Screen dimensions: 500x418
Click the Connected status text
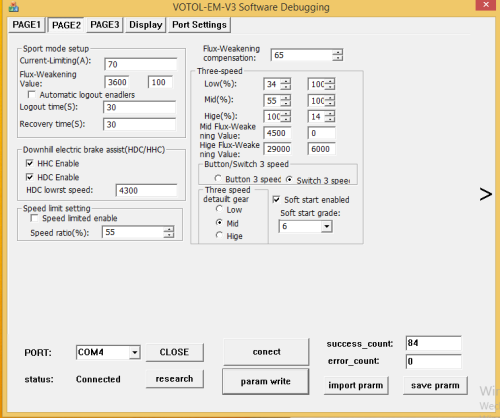(98, 379)
